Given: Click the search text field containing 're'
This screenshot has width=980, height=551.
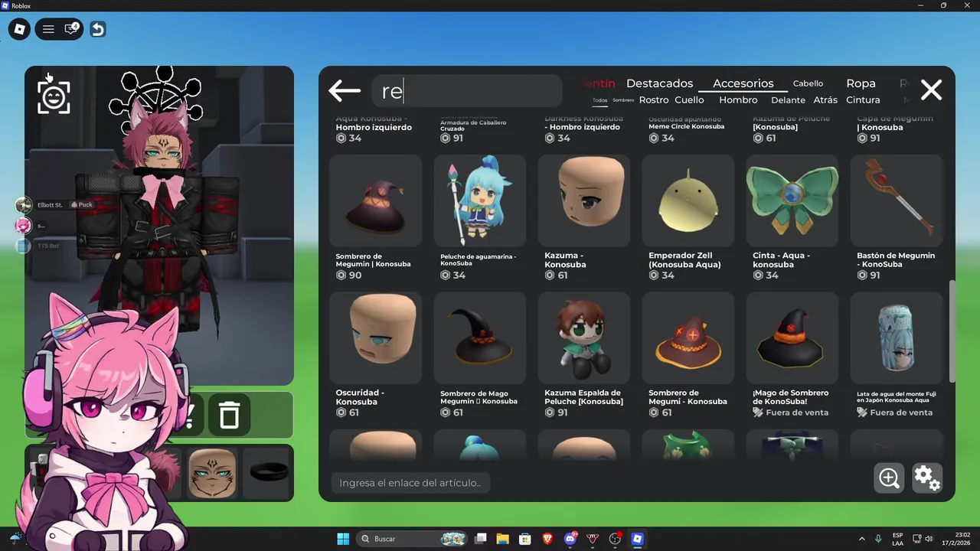Looking at the screenshot, I should coord(466,91).
